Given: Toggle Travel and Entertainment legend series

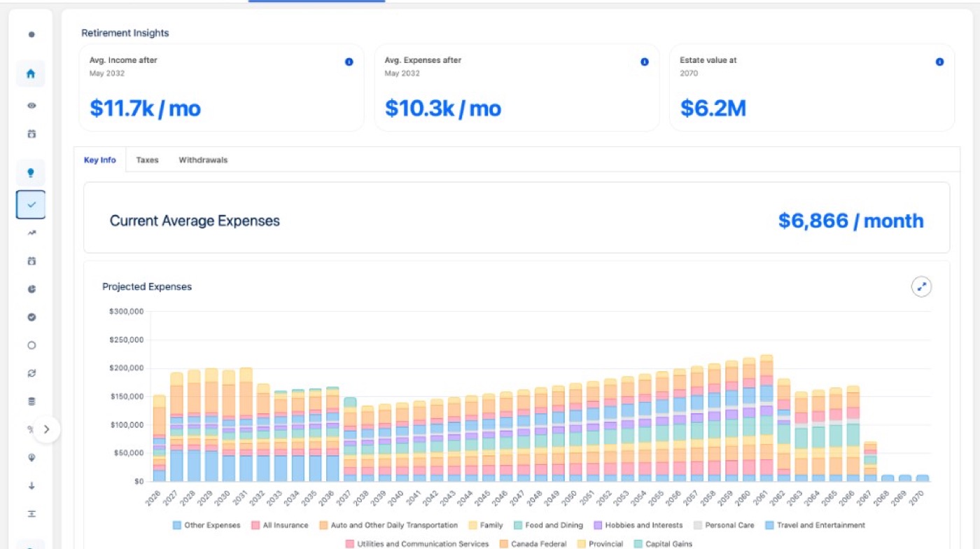Looking at the screenshot, I should click(x=815, y=525).
